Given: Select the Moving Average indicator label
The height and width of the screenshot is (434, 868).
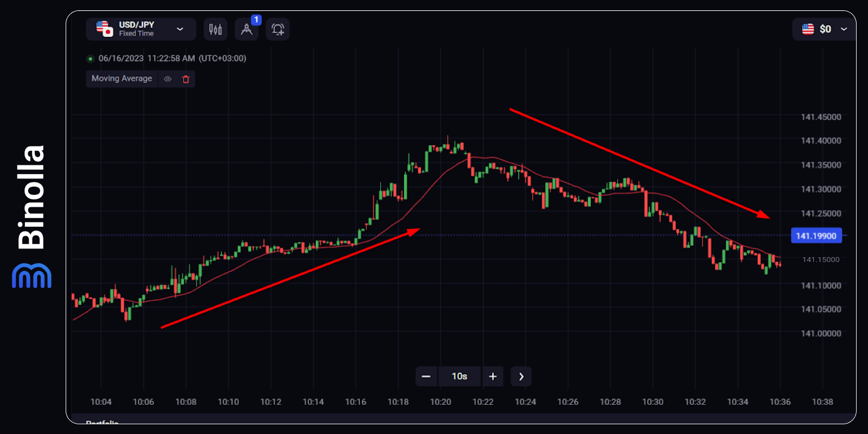Looking at the screenshot, I should (122, 79).
